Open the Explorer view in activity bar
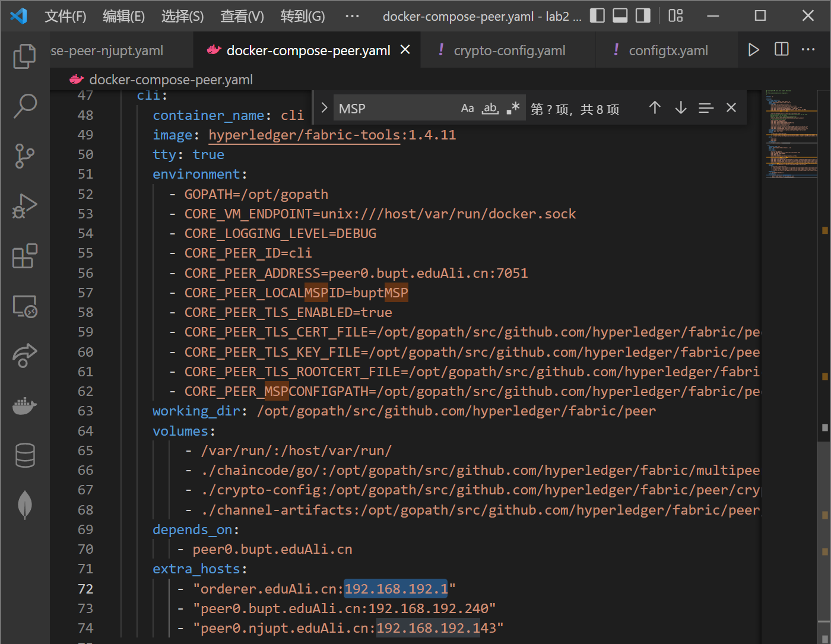Image resolution: width=831 pixels, height=644 pixels. (x=24, y=56)
